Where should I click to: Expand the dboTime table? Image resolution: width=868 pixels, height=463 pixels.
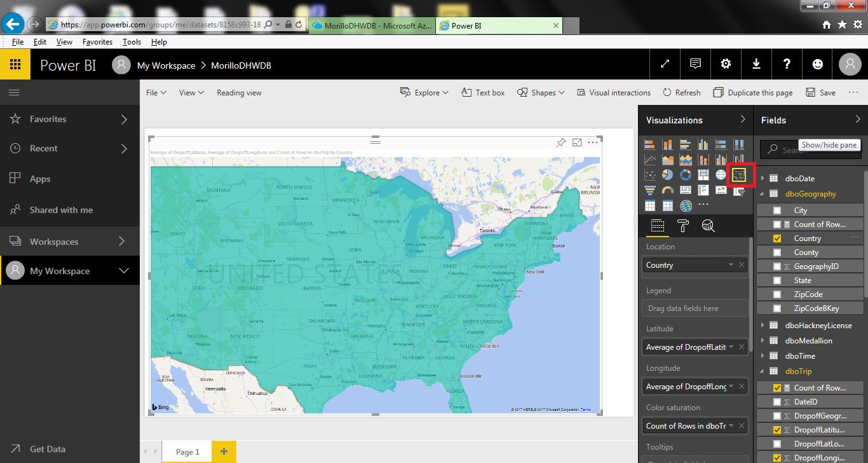763,356
